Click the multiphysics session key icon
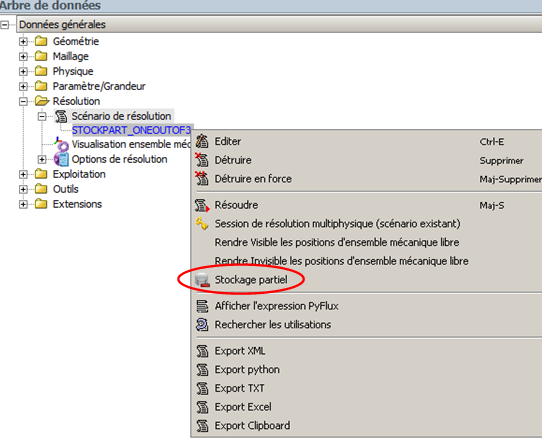The height and width of the screenshot is (438, 542). point(202,224)
